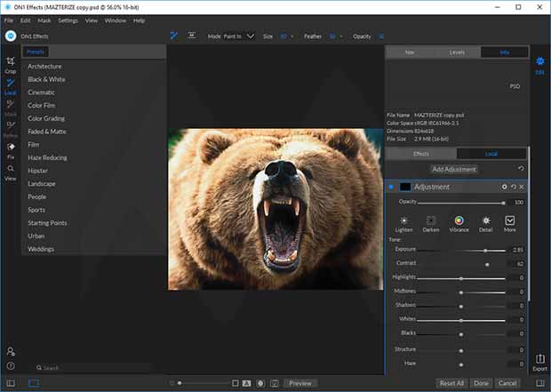Click the Reset All button

pos(451,383)
